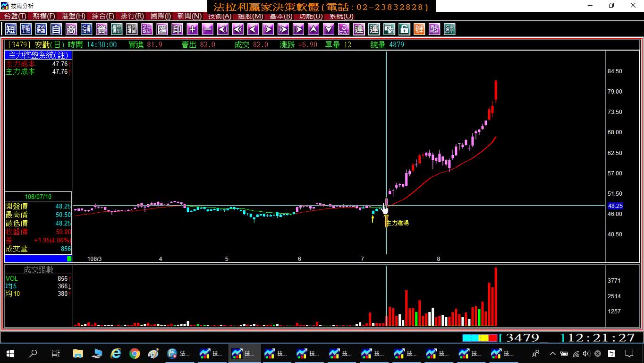Click the window-switch icon beside the lock
Viewport: 644px width, 363px height.
389,29
